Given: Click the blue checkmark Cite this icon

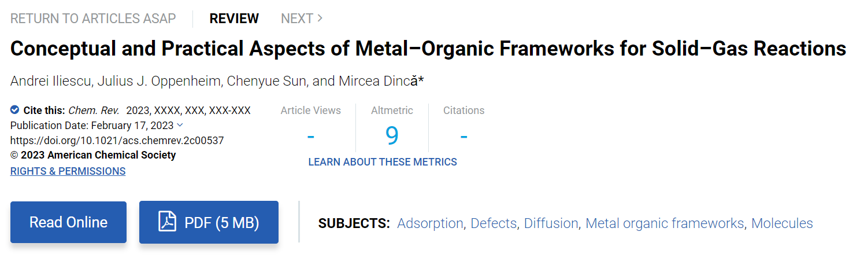Looking at the screenshot, I should pyautogui.click(x=15, y=109).
